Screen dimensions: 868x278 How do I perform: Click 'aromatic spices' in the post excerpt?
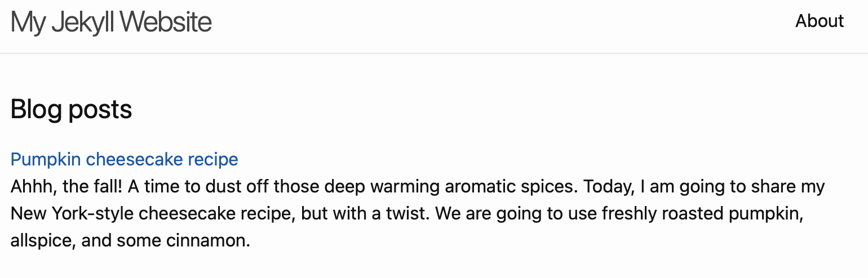click(x=511, y=186)
